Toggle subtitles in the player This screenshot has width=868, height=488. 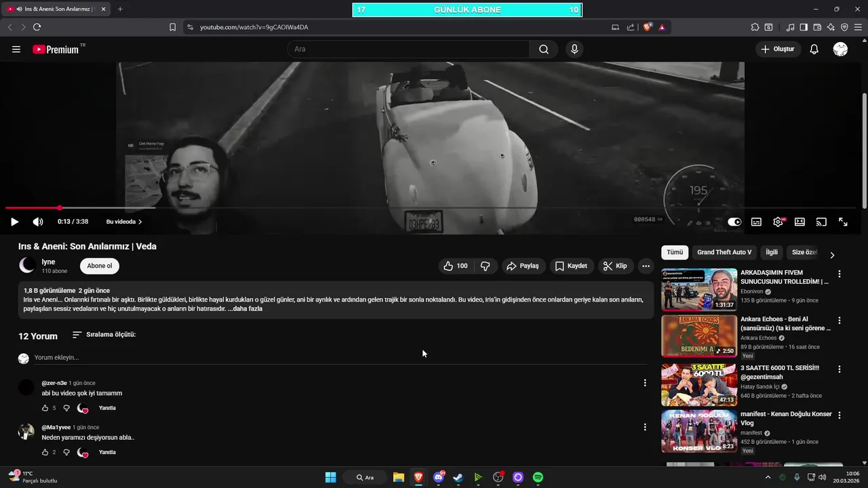(756, 222)
